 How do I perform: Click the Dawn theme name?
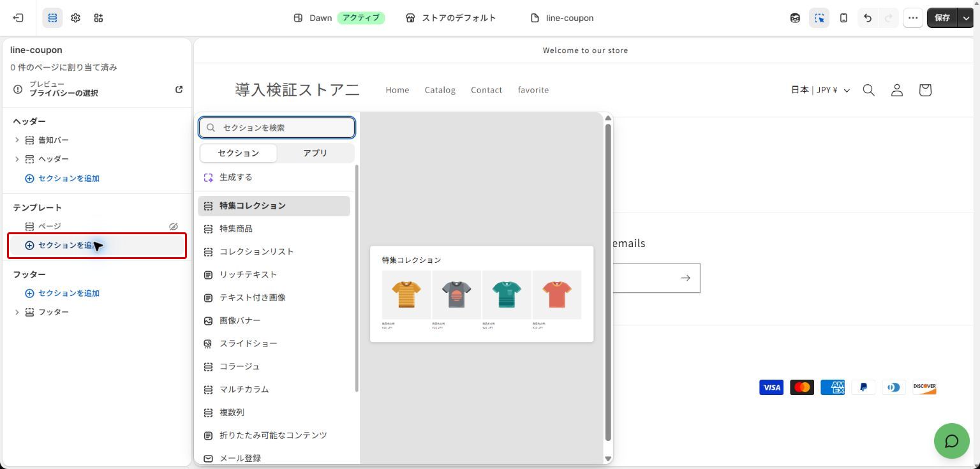pyautogui.click(x=320, y=18)
